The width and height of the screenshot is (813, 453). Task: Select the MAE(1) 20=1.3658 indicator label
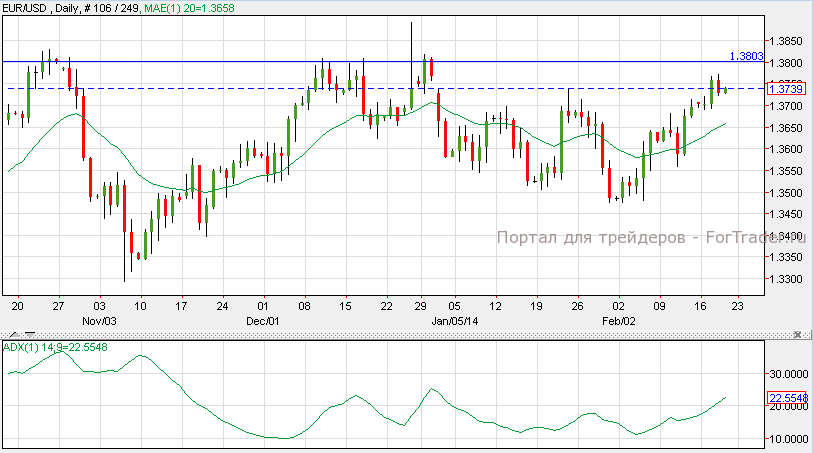pyautogui.click(x=179, y=9)
